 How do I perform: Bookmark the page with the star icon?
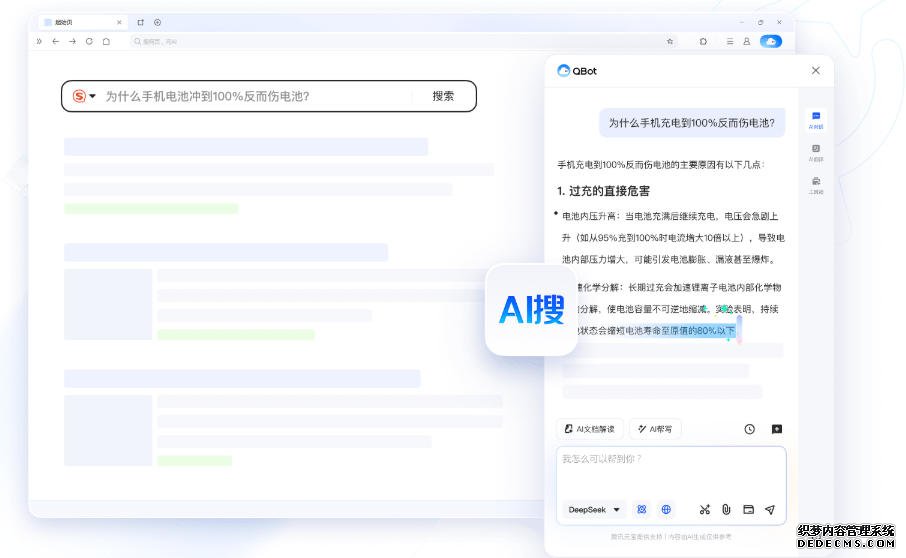[x=670, y=41]
